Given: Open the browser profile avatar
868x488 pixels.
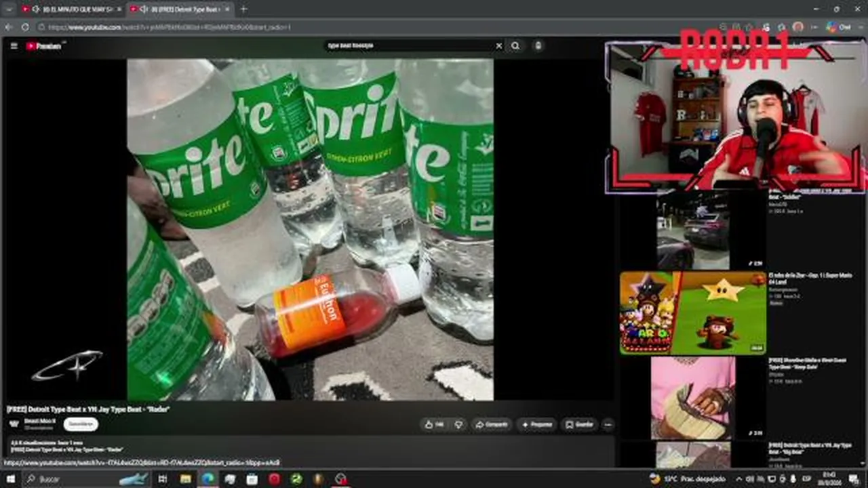Looking at the screenshot, I should [798, 27].
